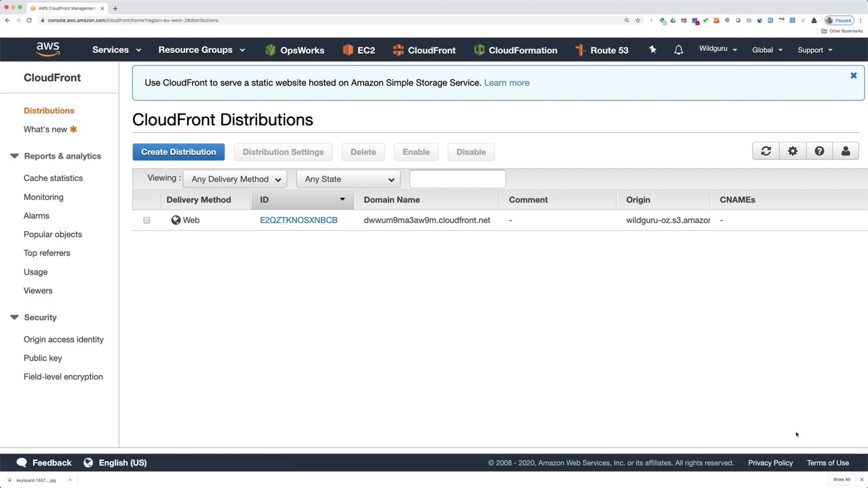Viewport: 868px width, 488px height.
Task: Follow the Learn more link in banner
Action: [x=507, y=83]
